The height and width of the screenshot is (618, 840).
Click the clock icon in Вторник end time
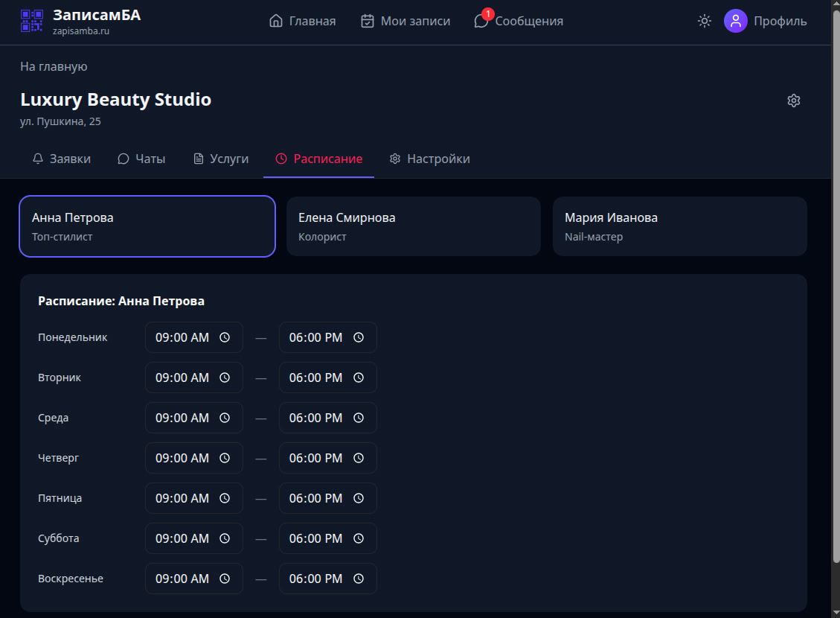click(x=359, y=378)
